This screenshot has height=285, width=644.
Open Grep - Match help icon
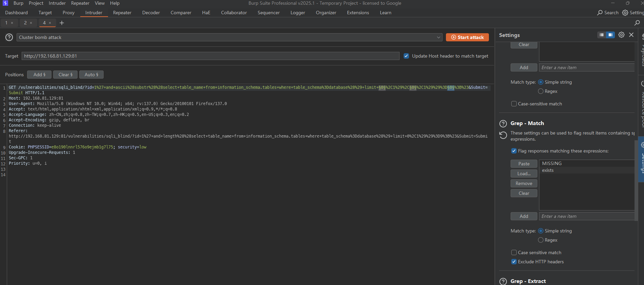click(503, 123)
